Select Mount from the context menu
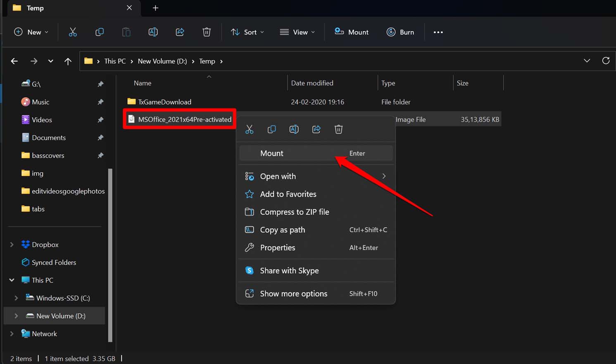This screenshot has height=364, width=616. pyautogui.click(x=272, y=153)
